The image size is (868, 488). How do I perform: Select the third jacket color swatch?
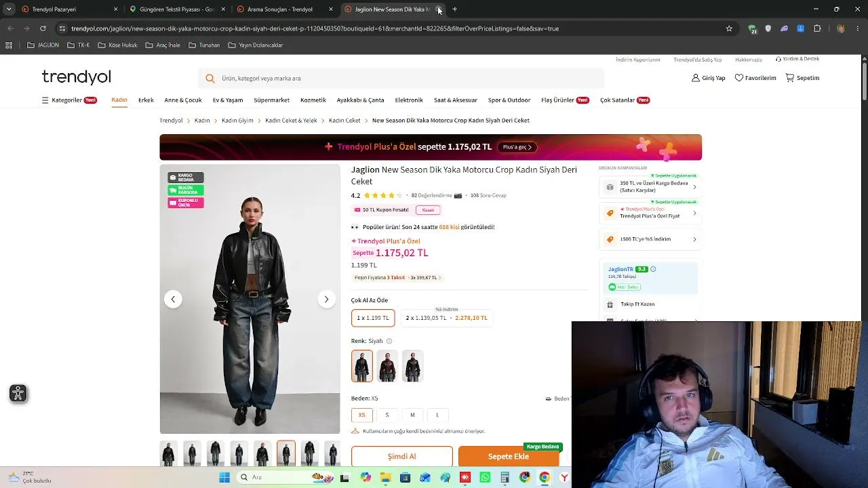pyautogui.click(x=412, y=366)
